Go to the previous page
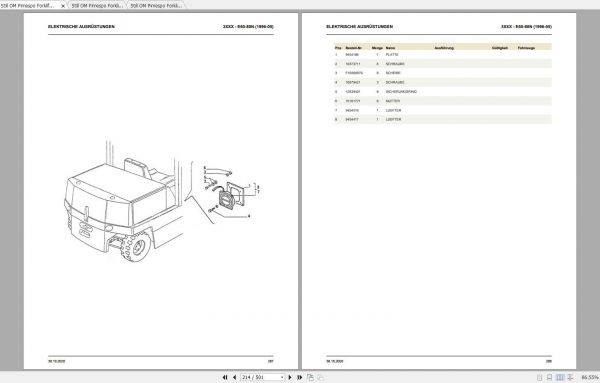 tap(235, 377)
